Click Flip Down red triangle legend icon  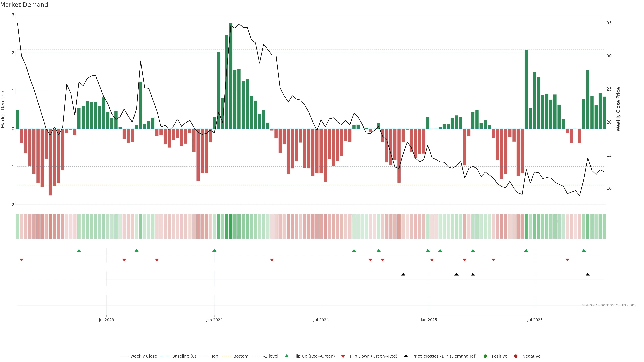click(343, 356)
